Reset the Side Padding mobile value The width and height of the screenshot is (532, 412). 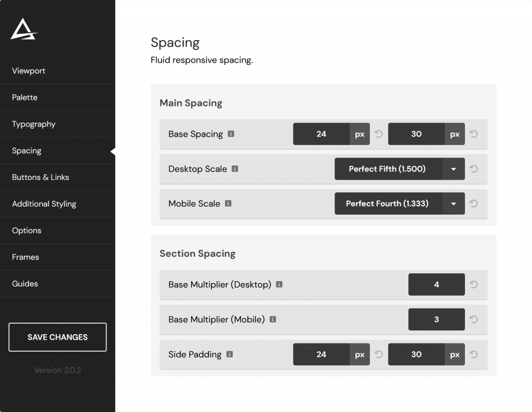click(x=473, y=354)
